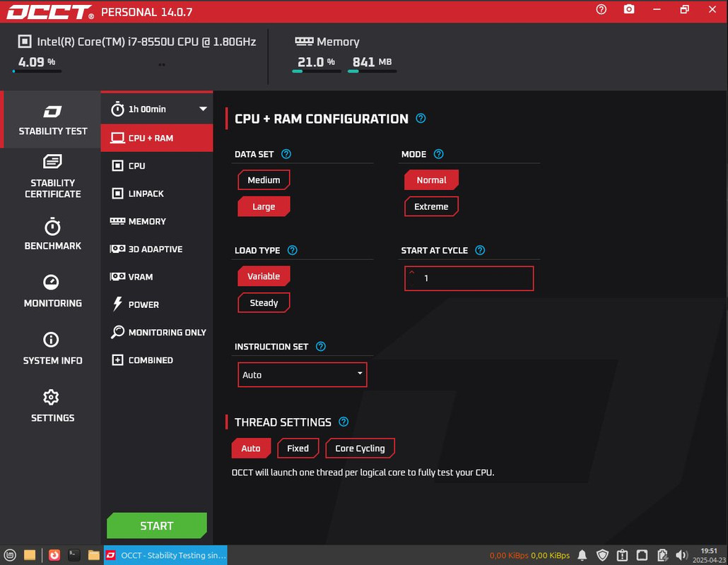Show help for Start At Cycle

(480, 250)
